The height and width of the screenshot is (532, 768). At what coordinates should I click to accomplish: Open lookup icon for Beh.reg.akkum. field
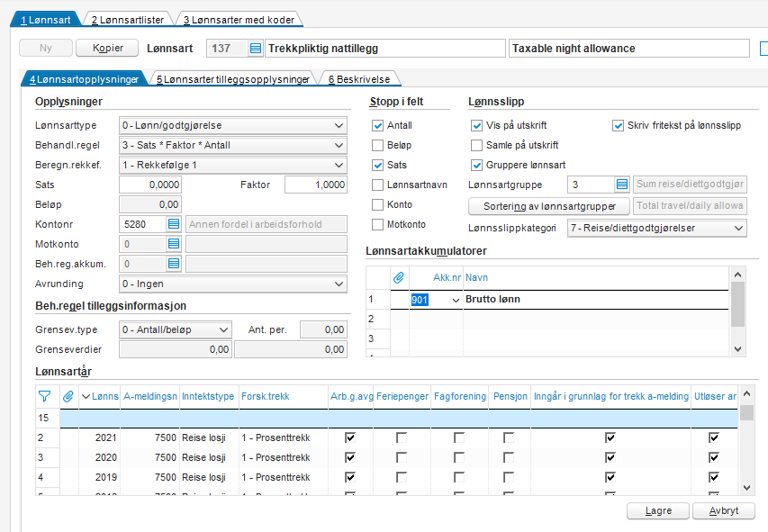[x=174, y=264]
